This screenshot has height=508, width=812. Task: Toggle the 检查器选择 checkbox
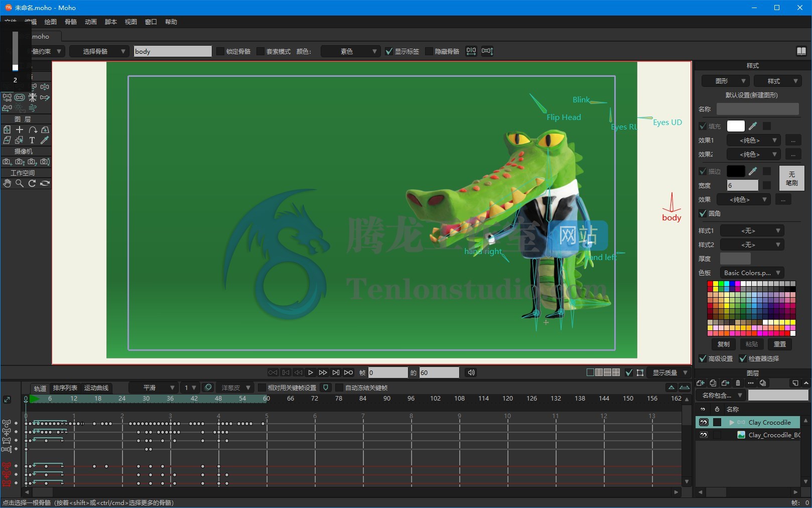[743, 358]
